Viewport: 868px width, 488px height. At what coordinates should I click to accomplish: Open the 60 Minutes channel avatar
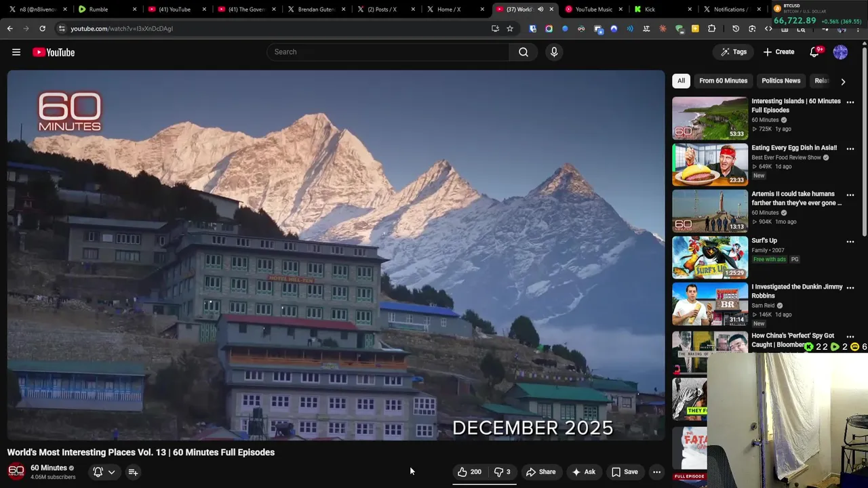(16, 472)
